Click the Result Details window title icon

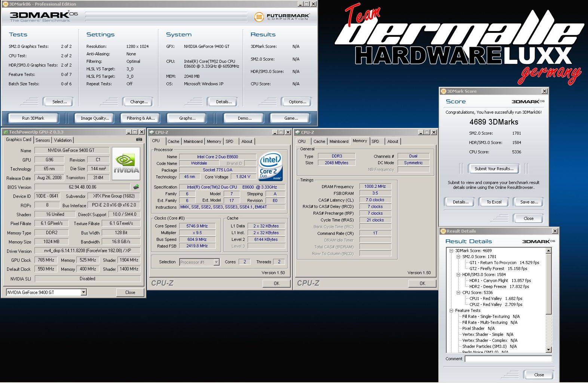point(443,231)
